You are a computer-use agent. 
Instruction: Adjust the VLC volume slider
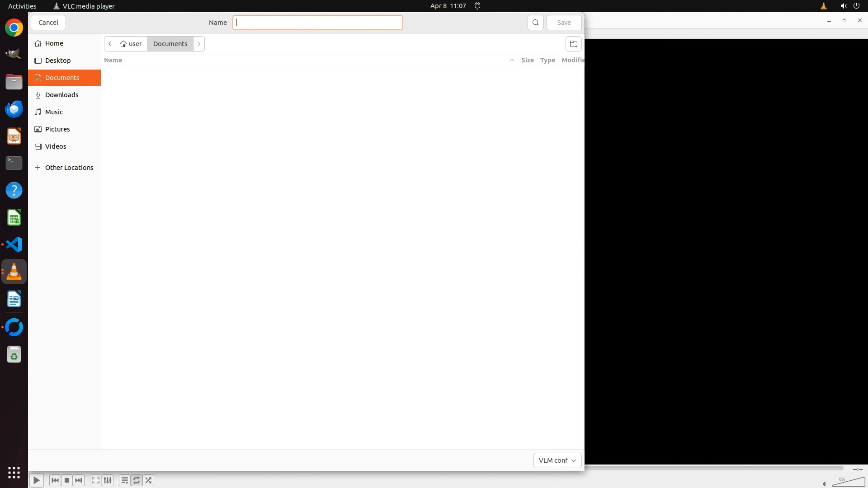(849, 483)
